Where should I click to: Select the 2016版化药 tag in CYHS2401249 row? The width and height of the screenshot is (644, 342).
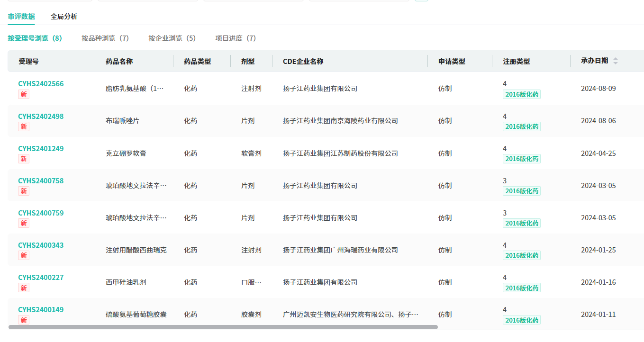[521, 159]
